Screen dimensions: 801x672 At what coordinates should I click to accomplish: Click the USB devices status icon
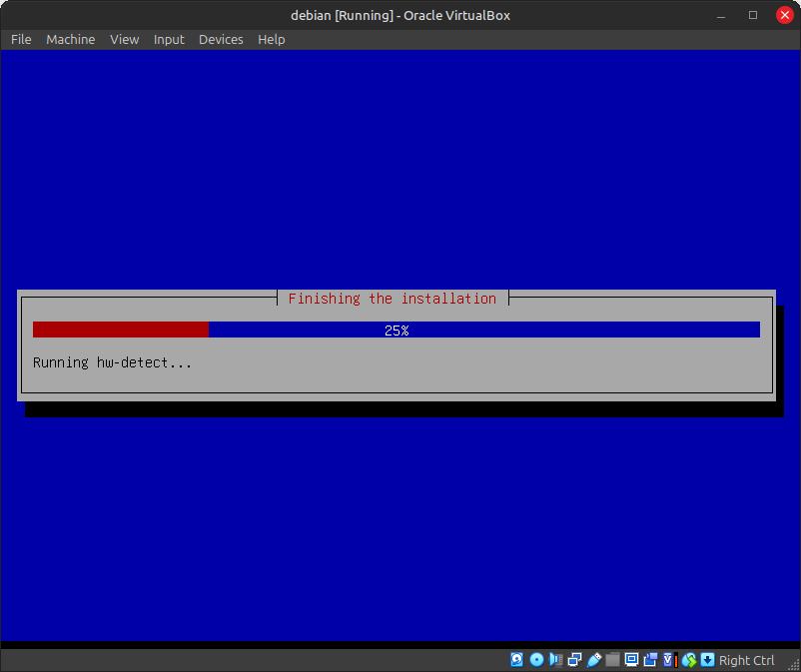[x=594, y=660]
